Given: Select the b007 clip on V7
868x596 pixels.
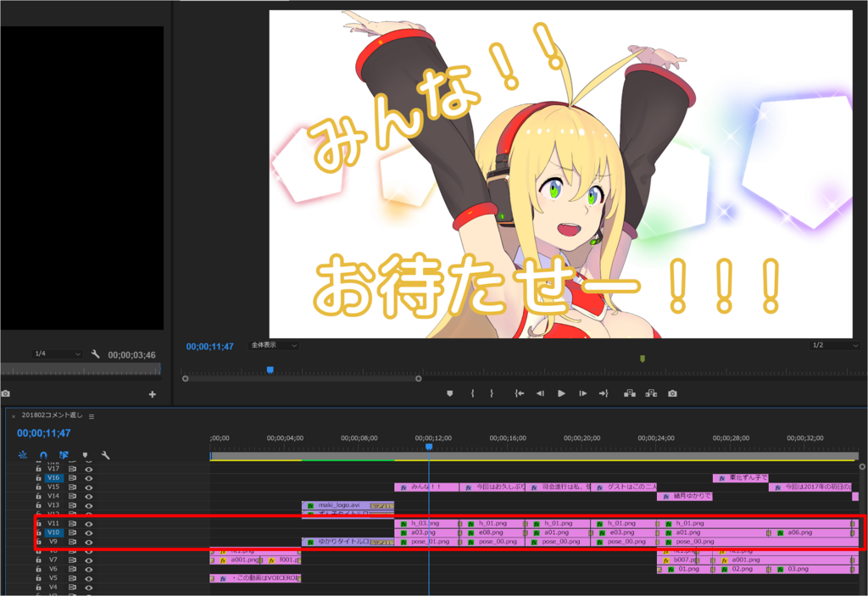Looking at the screenshot, I should (x=685, y=560).
